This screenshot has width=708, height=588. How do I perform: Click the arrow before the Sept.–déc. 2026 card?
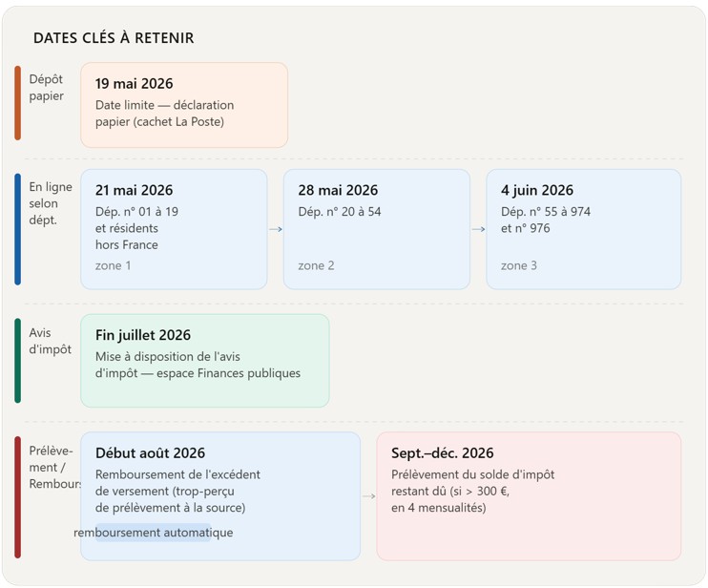[368, 496]
